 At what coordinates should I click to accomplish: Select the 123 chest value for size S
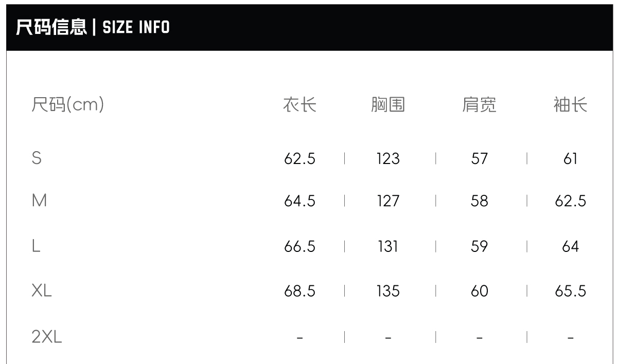pos(388,158)
